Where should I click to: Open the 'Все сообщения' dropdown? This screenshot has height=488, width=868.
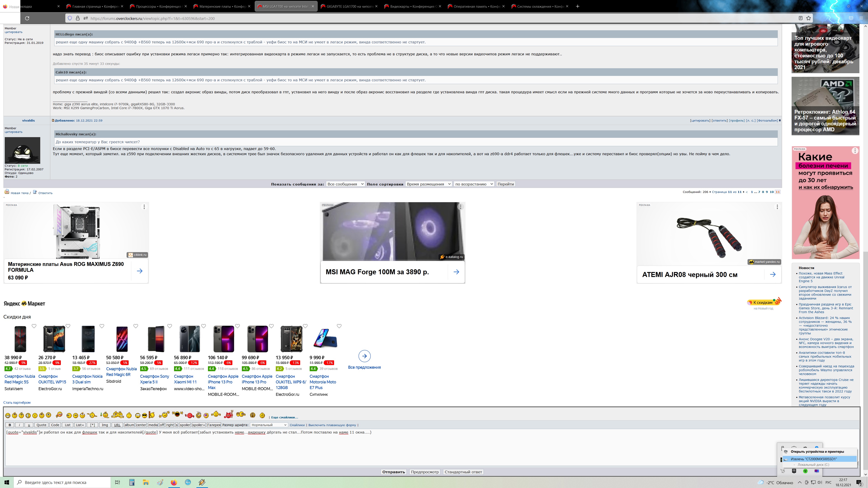coord(345,184)
